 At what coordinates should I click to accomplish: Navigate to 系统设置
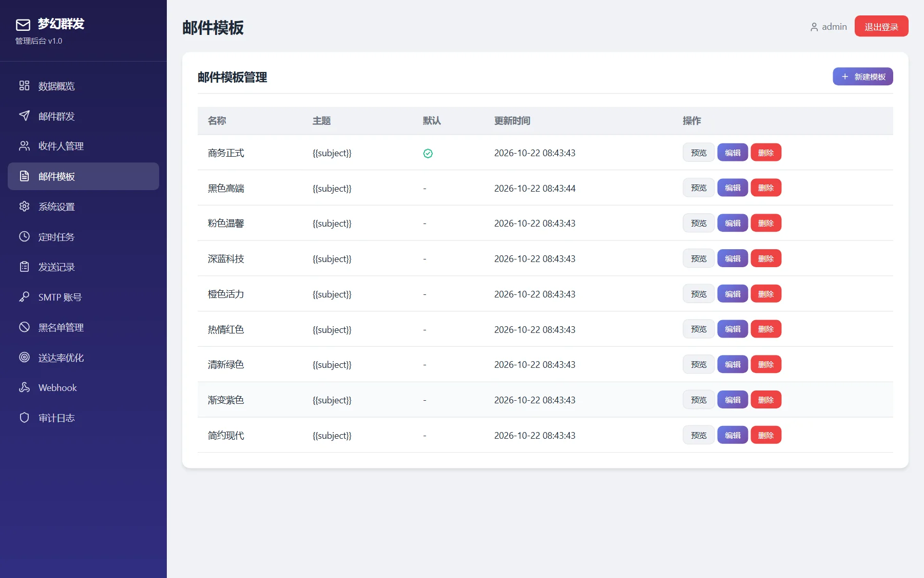83,207
